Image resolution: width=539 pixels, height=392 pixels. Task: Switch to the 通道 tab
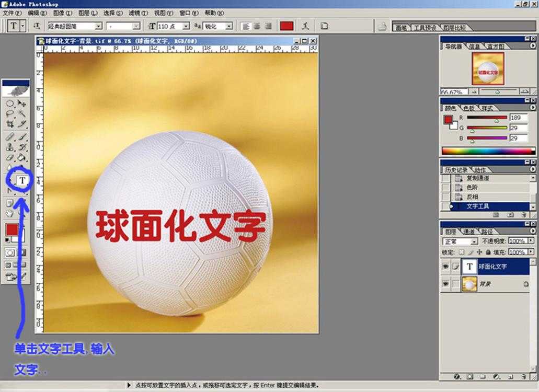(x=469, y=232)
